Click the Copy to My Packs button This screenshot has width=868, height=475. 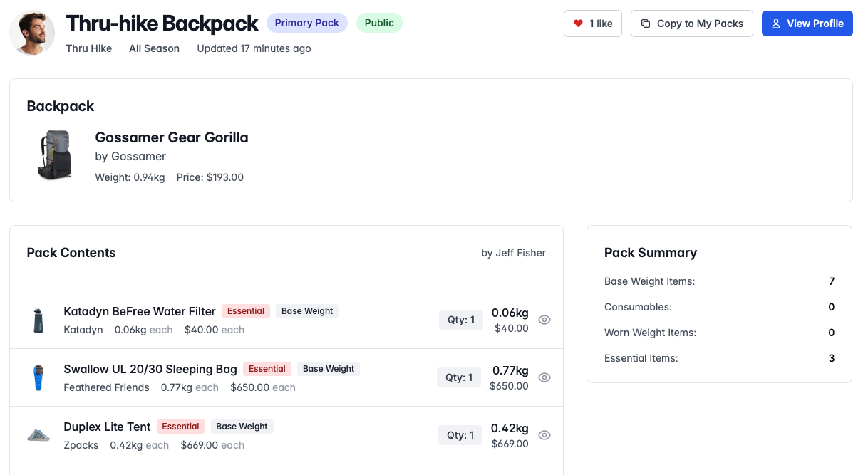pyautogui.click(x=691, y=23)
